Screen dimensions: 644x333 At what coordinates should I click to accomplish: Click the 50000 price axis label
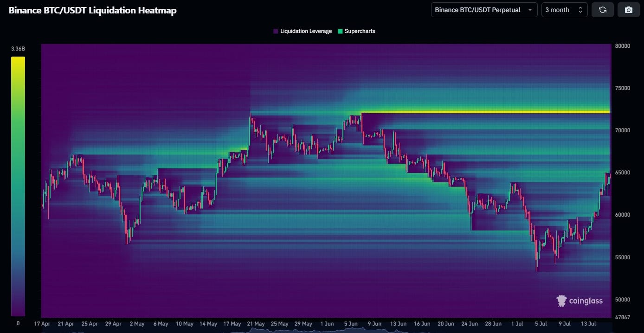point(623,300)
